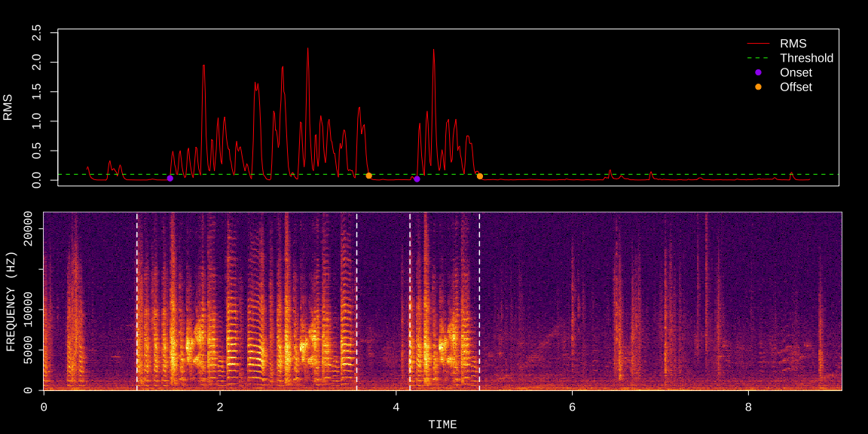The height and width of the screenshot is (434, 868).
Task: Click the 'RMS' legend label
Action: (x=793, y=43)
